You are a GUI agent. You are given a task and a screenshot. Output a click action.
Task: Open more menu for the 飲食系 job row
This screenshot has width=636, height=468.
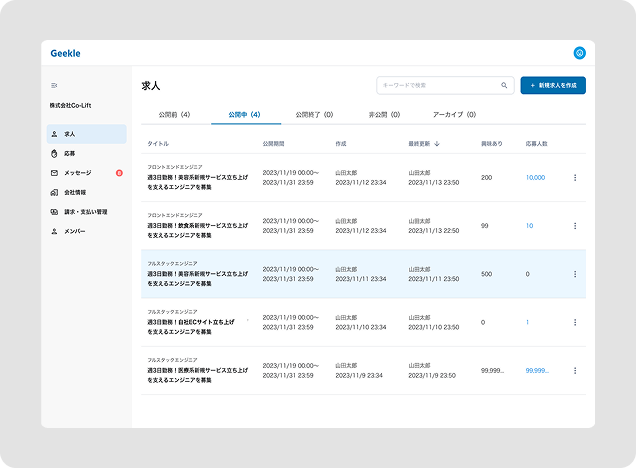click(575, 226)
